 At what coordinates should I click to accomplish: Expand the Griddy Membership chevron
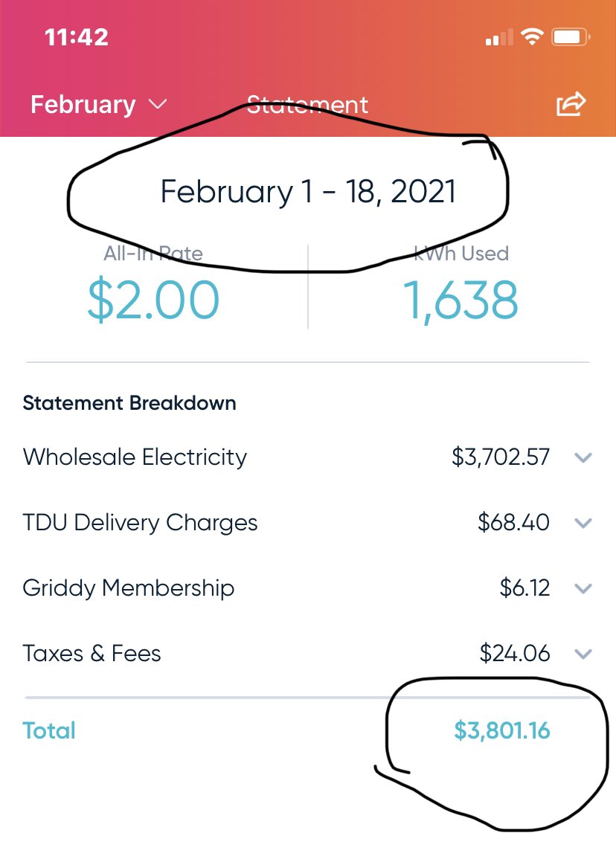(x=583, y=588)
